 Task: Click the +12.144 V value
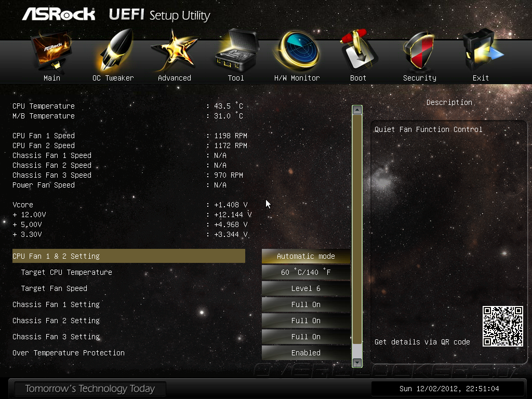[233, 215]
